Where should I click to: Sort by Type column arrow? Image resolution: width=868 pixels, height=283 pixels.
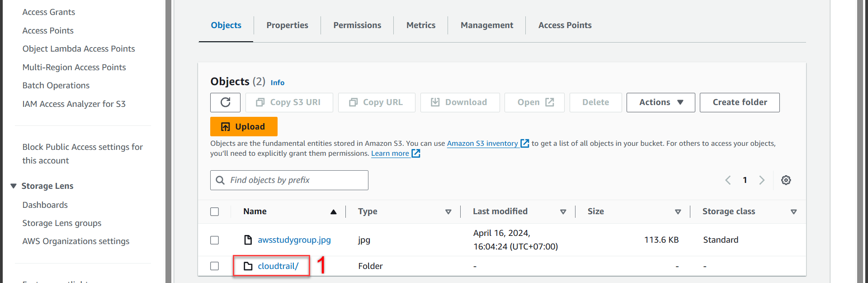[x=448, y=212]
